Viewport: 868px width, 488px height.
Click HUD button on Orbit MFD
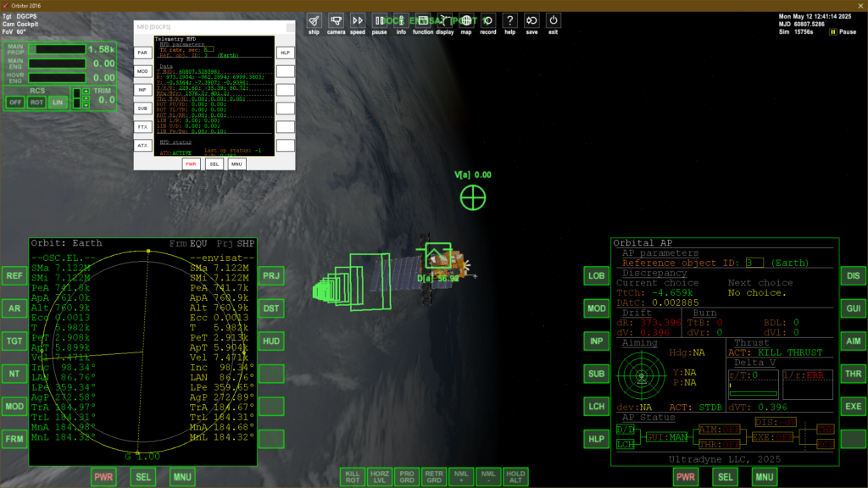click(x=271, y=341)
